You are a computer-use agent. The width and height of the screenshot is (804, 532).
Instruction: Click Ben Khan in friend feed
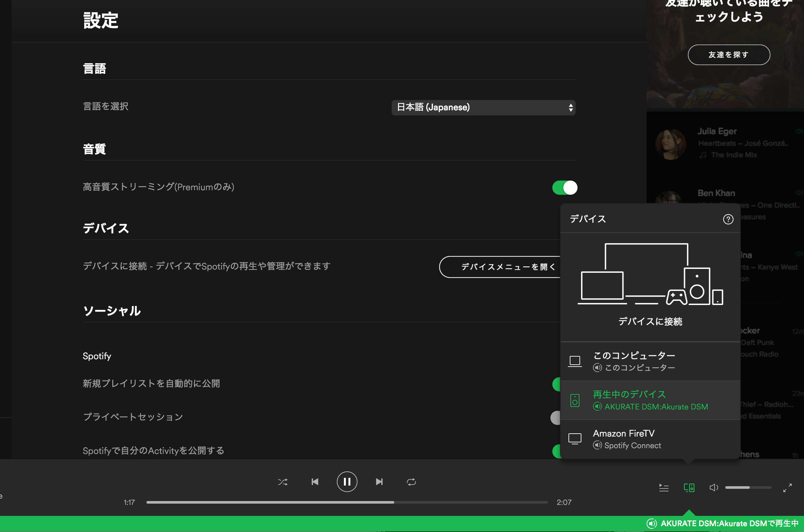click(716, 193)
